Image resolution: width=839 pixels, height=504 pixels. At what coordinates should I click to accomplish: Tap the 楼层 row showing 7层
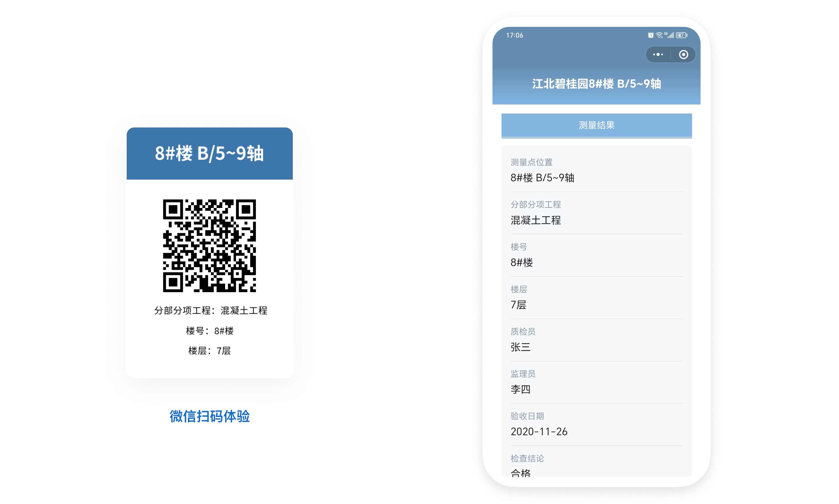[x=597, y=297]
